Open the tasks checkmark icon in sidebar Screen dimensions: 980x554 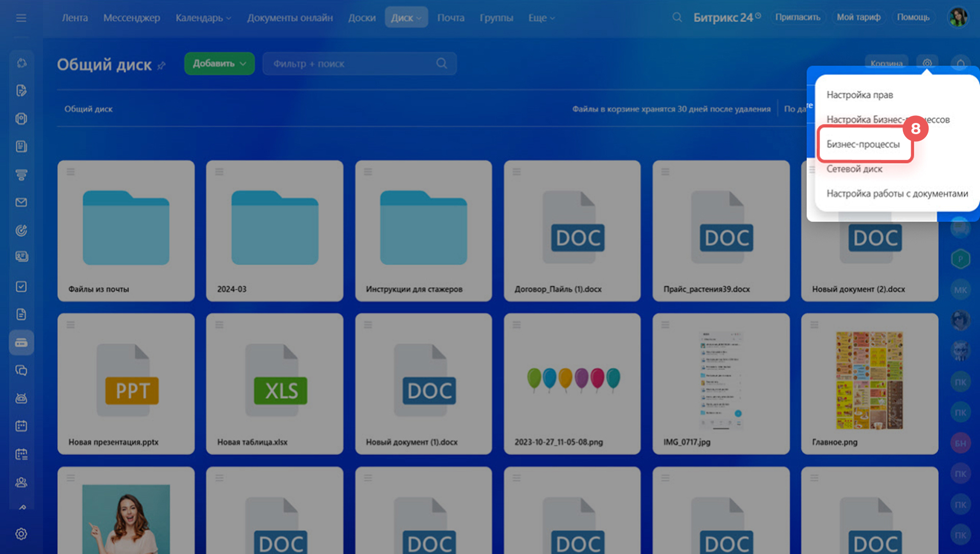pos(21,287)
